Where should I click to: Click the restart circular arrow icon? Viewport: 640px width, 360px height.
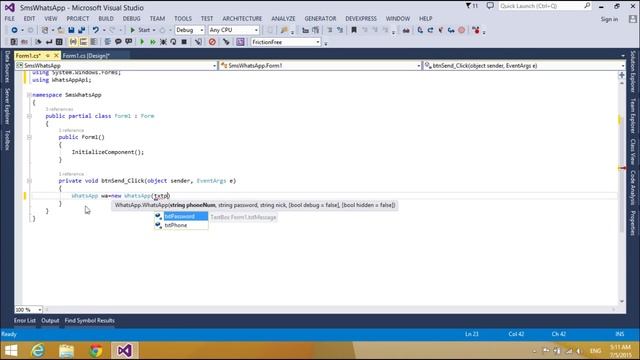[x=173, y=42]
